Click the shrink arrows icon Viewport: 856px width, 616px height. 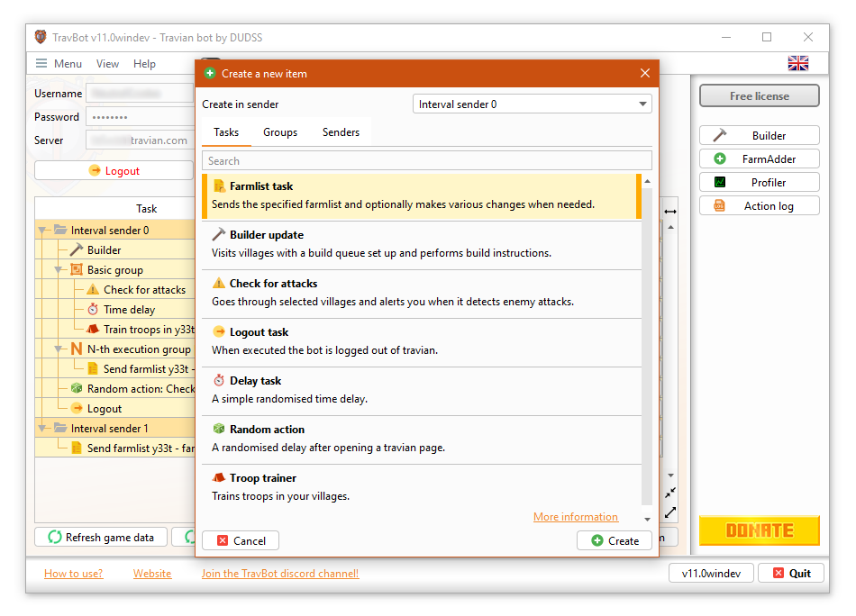(x=670, y=493)
